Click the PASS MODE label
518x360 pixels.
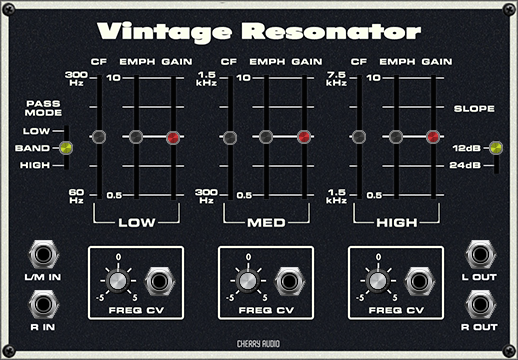coord(43,108)
